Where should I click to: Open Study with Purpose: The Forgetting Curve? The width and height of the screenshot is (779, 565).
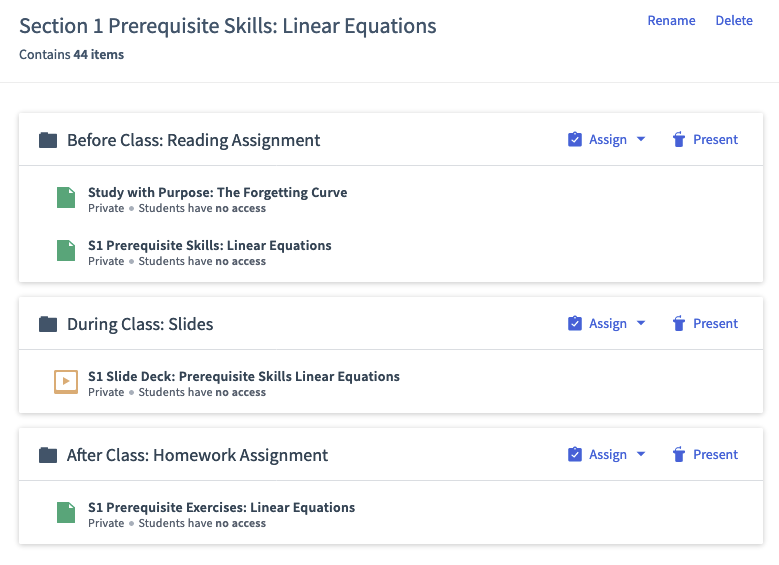(x=218, y=192)
